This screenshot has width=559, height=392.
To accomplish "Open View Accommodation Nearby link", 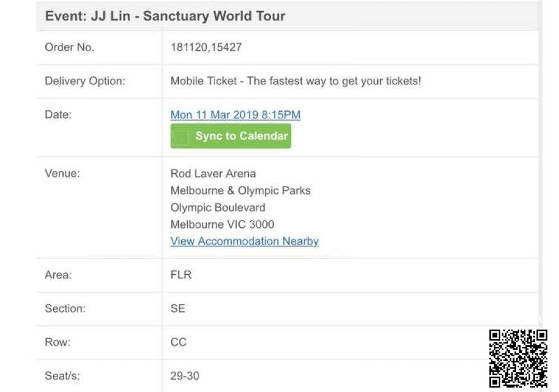I will 244,241.
